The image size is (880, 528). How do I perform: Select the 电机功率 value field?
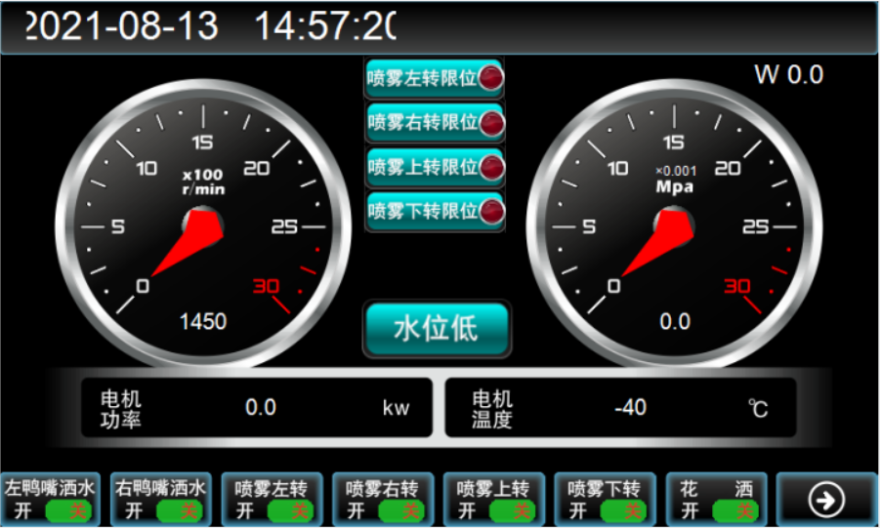pos(261,408)
